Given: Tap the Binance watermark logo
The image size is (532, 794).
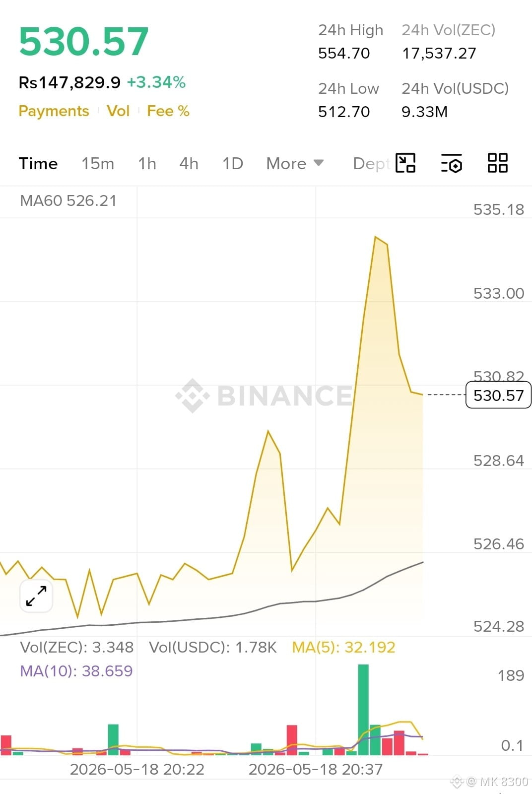Looking at the screenshot, I should 264,396.
